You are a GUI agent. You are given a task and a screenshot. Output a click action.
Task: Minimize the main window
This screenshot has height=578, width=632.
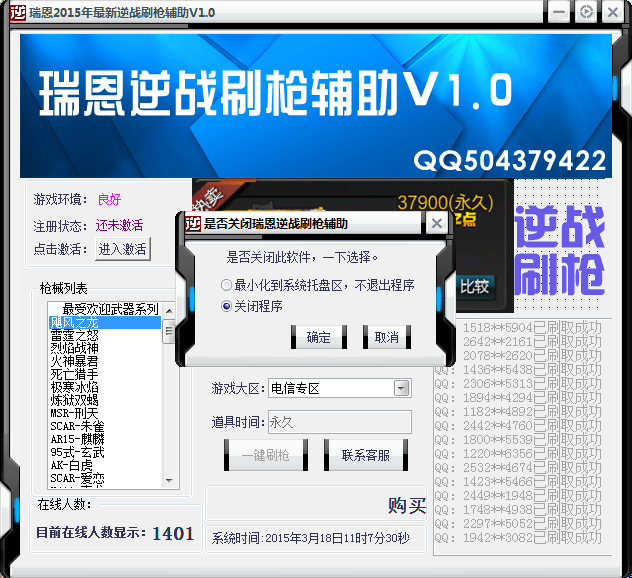pyautogui.click(x=559, y=12)
